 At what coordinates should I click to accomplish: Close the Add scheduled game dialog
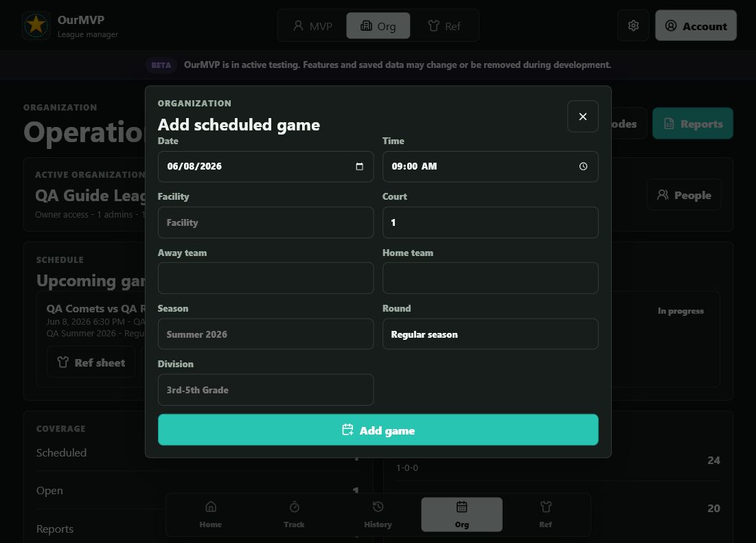(x=582, y=117)
